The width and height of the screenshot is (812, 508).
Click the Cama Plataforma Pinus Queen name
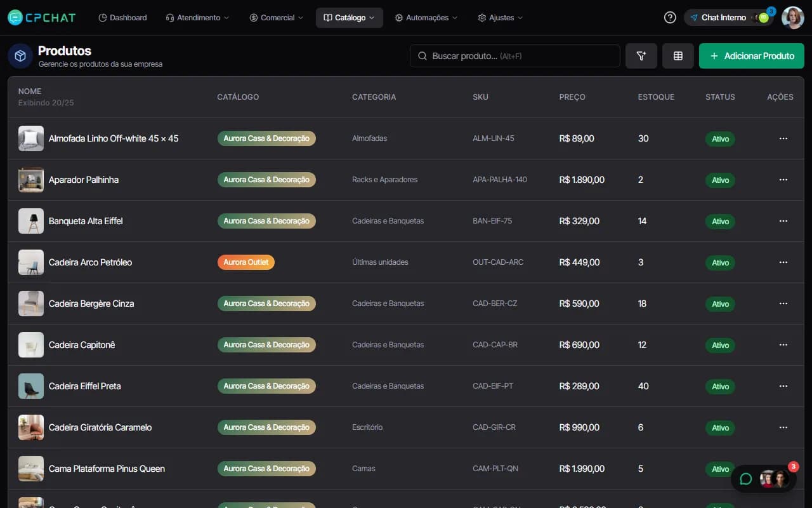point(107,469)
